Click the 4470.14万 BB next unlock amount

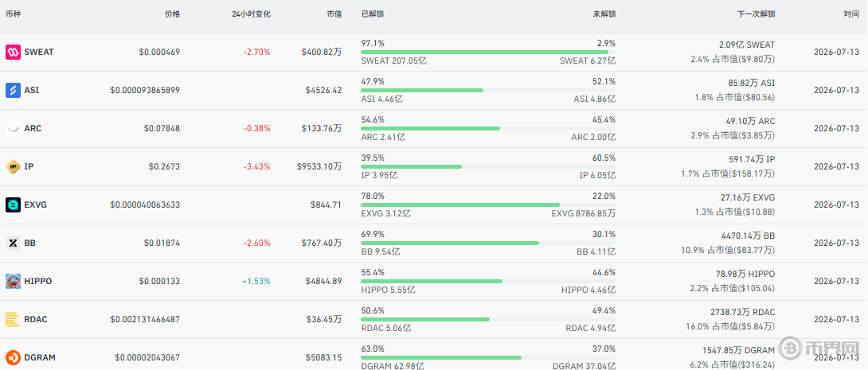748,236
